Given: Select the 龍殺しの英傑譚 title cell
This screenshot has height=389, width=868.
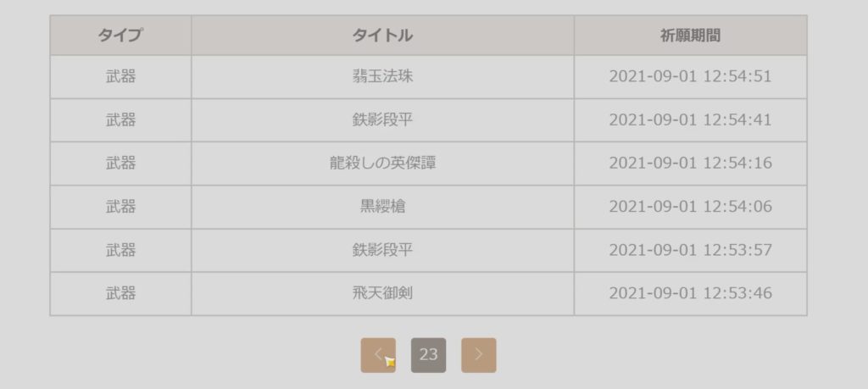Looking at the screenshot, I should [382, 163].
